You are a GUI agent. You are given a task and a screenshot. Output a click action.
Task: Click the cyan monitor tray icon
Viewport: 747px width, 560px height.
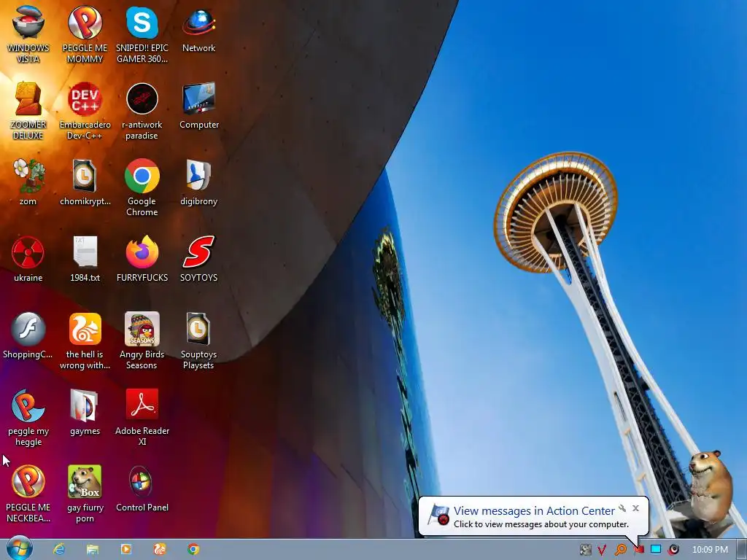[656, 550]
